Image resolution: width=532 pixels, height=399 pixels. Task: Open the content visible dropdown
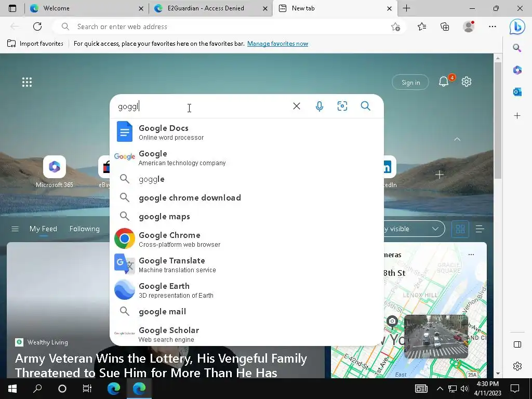point(414,229)
